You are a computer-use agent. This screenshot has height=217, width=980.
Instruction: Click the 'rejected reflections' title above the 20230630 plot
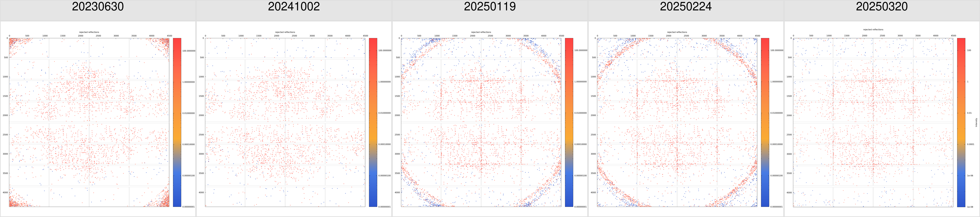point(89,32)
